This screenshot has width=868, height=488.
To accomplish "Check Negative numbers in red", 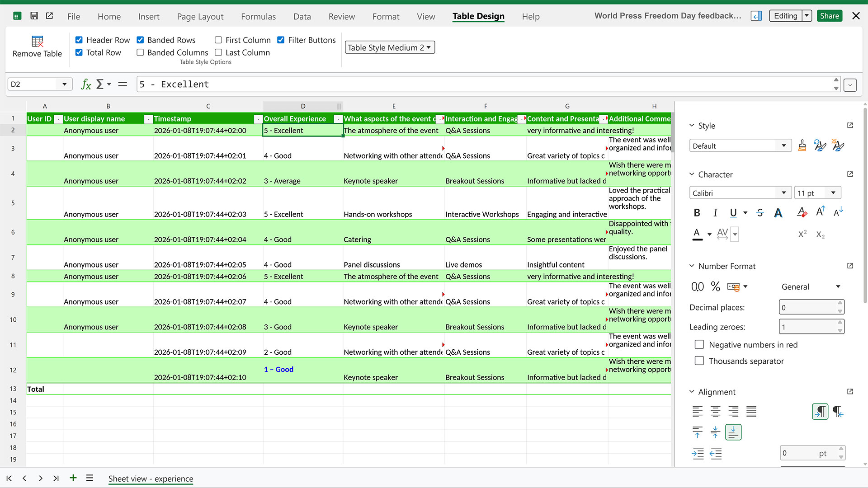I will [x=699, y=344].
